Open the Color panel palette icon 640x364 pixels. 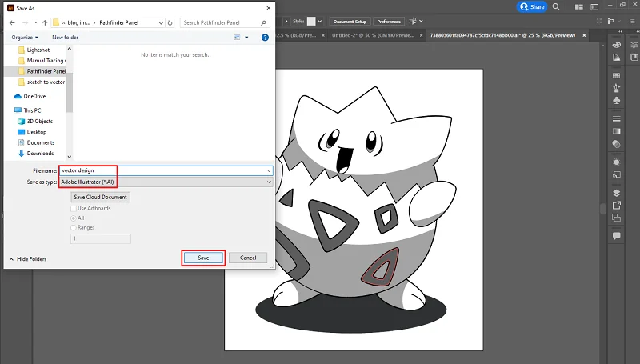[616, 45]
